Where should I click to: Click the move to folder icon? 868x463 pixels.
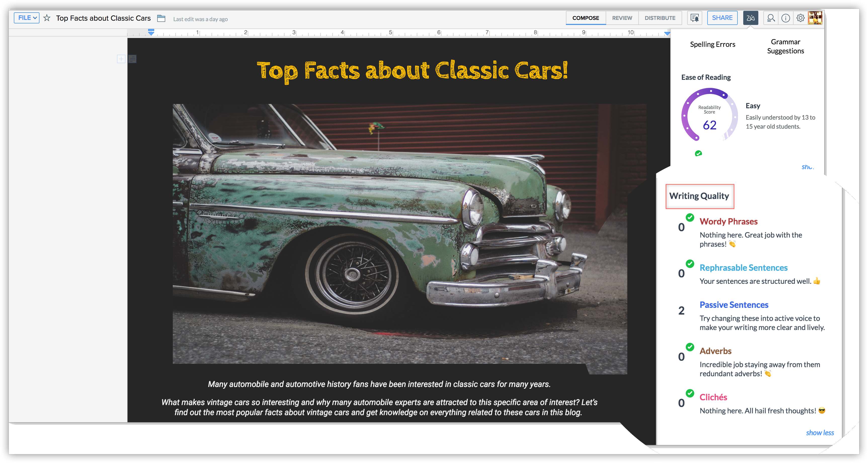point(161,18)
